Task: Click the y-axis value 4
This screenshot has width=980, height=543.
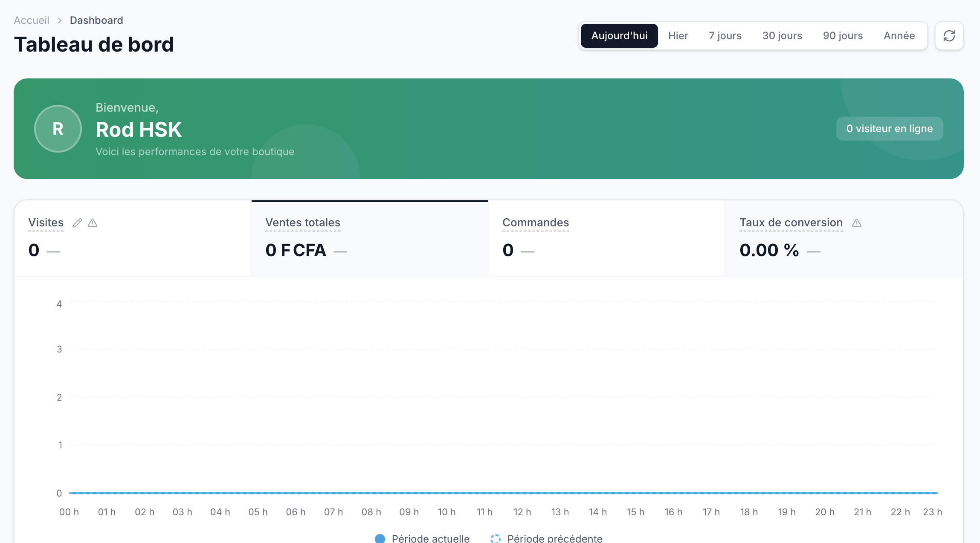Action: [59, 304]
